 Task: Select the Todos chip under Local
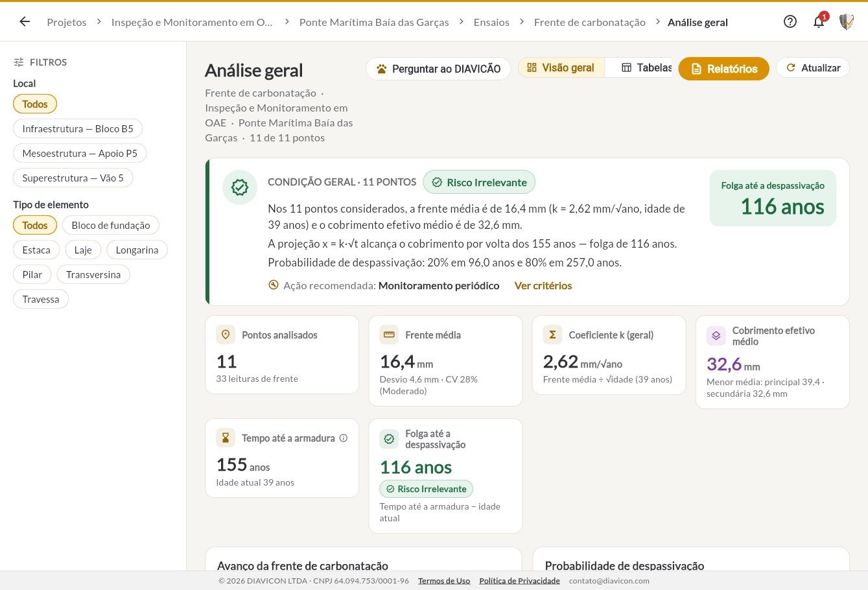tap(35, 104)
